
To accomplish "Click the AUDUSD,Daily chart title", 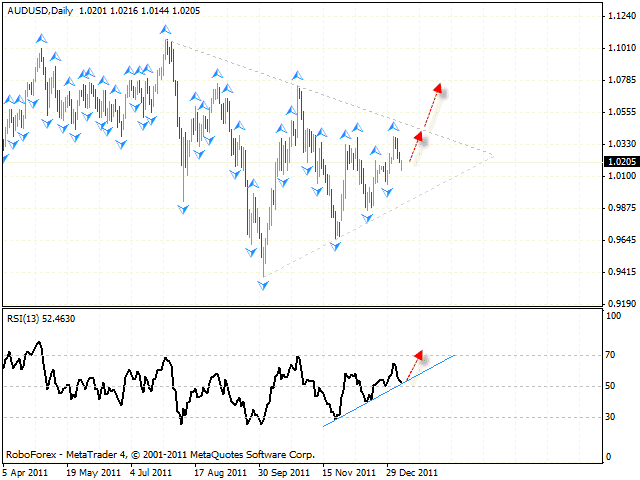I will [39, 8].
